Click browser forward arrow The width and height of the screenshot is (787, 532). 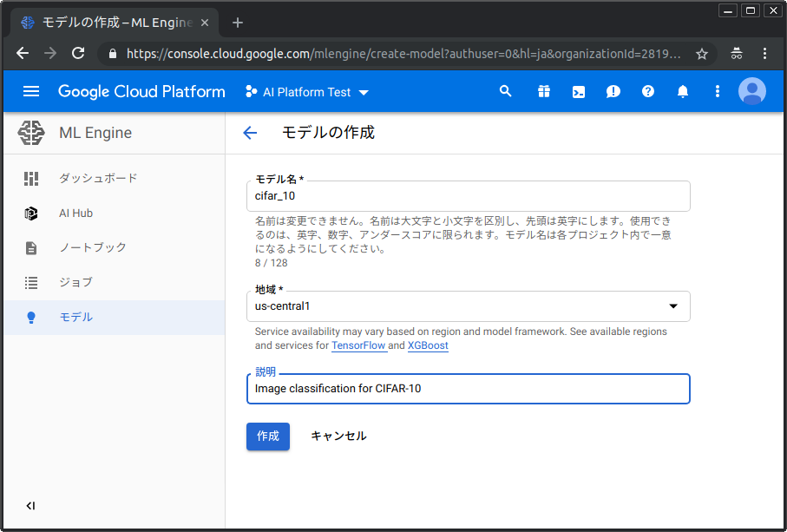[x=50, y=53]
